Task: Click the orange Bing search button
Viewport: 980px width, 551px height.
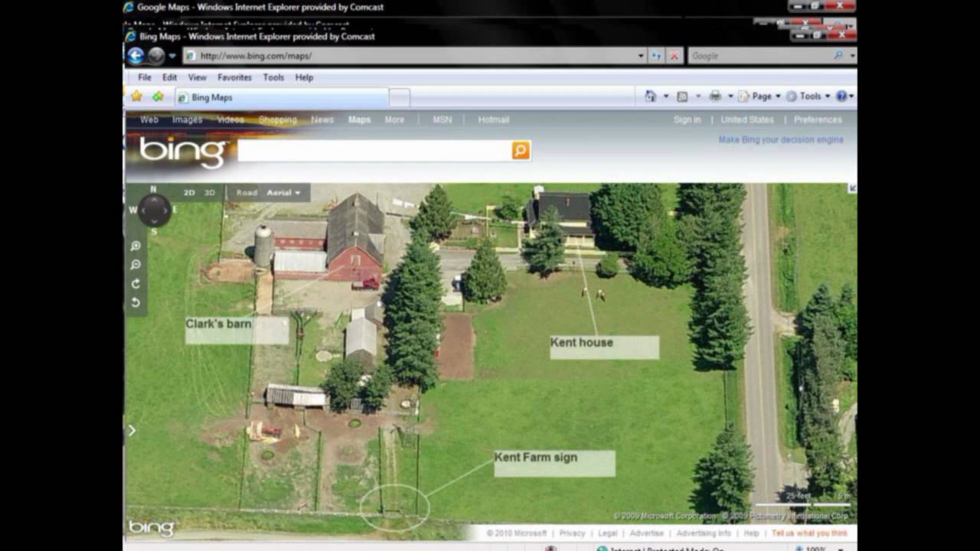Action: click(x=521, y=150)
